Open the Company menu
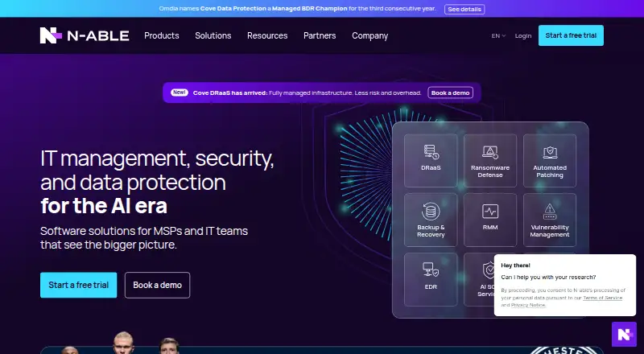The height and width of the screenshot is (354, 644). [x=369, y=35]
